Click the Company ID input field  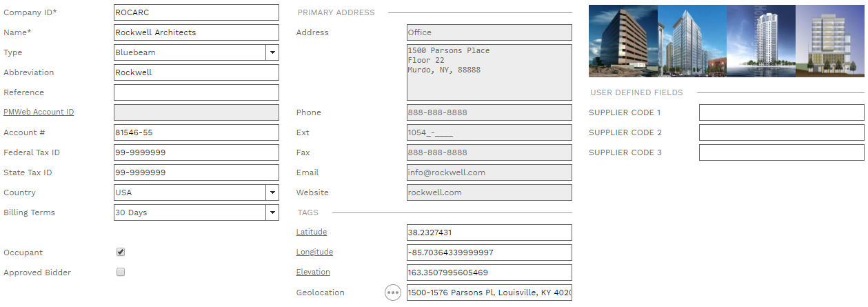(196, 12)
